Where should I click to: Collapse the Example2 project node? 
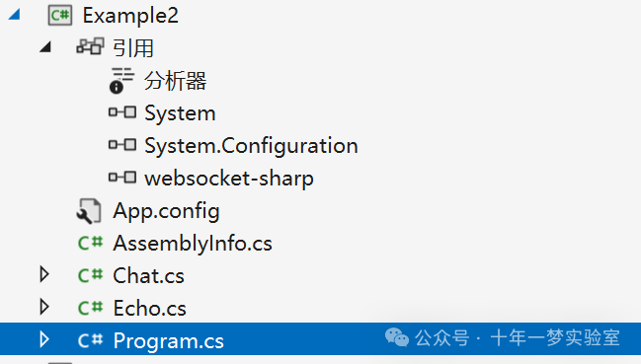[x=15, y=15]
